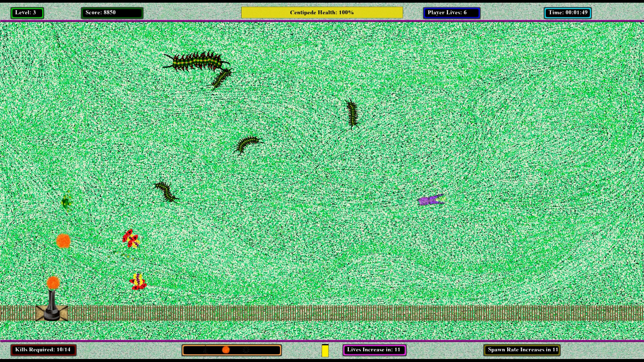Toggle the Level 3 indicator
644x362 pixels.
(27, 13)
